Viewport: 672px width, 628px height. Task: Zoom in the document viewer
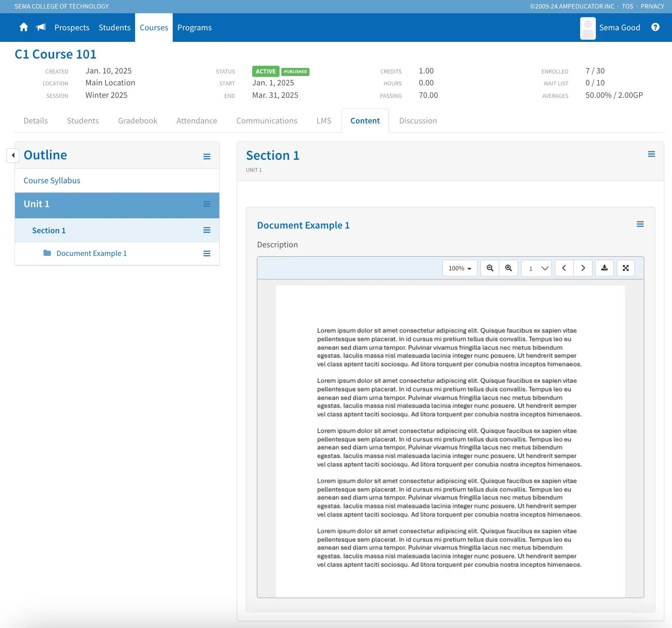[509, 268]
